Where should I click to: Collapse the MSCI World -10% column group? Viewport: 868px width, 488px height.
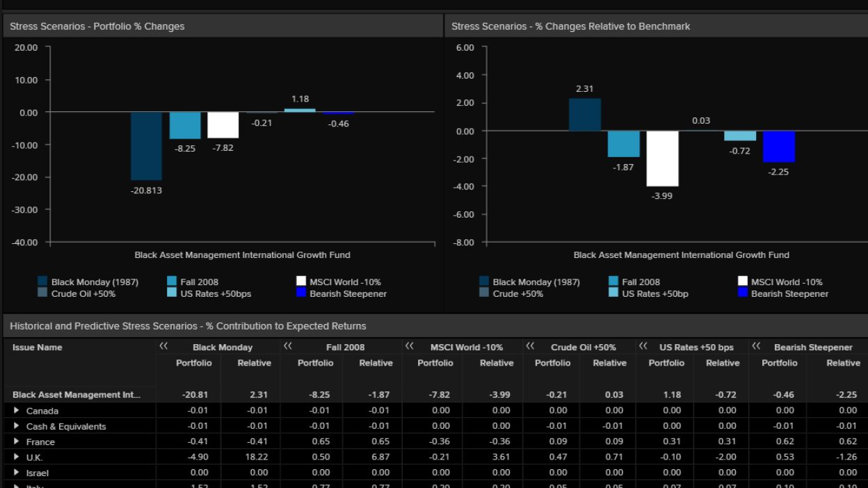click(409, 346)
